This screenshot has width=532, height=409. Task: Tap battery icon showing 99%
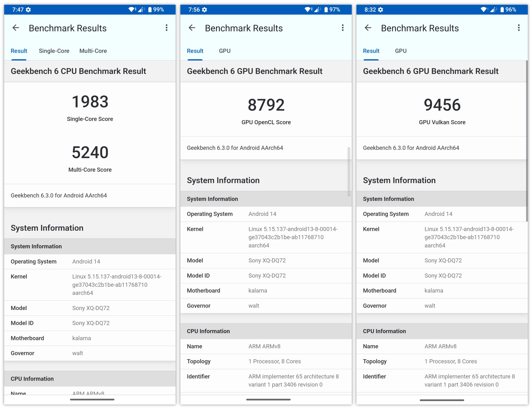tap(150, 10)
